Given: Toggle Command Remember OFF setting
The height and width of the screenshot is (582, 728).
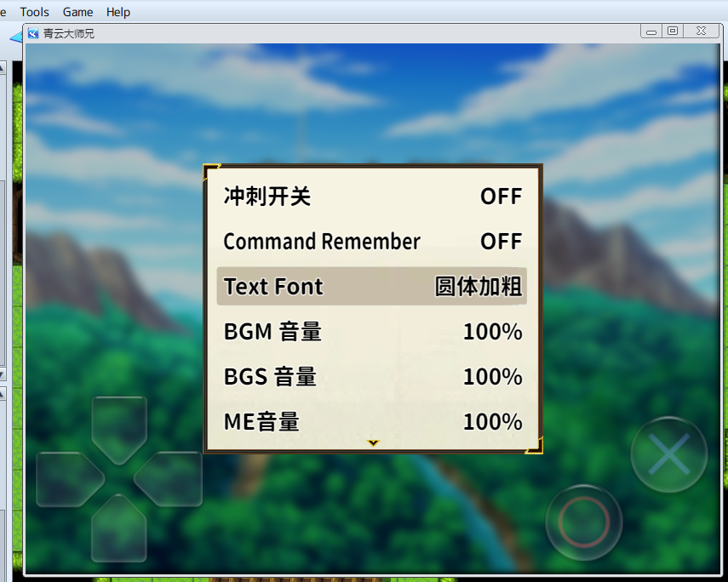Looking at the screenshot, I should (x=501, y=242).
